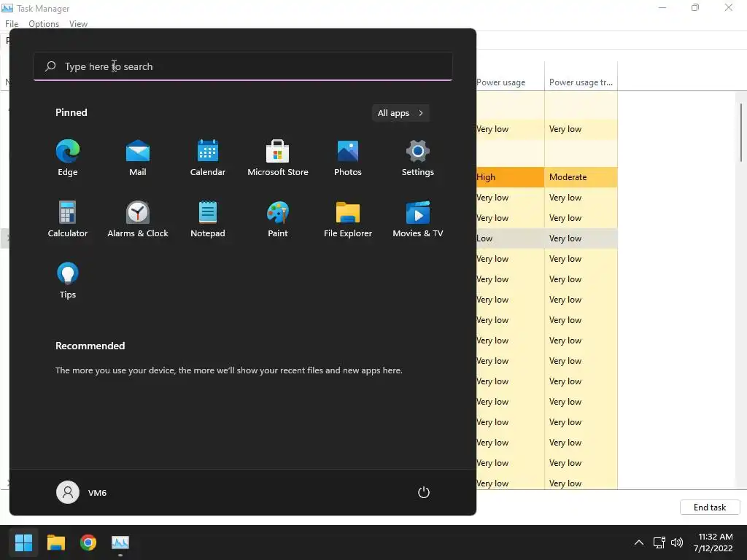Launch the Photos app
Screen dimensions: 747x560
[348, 158]
